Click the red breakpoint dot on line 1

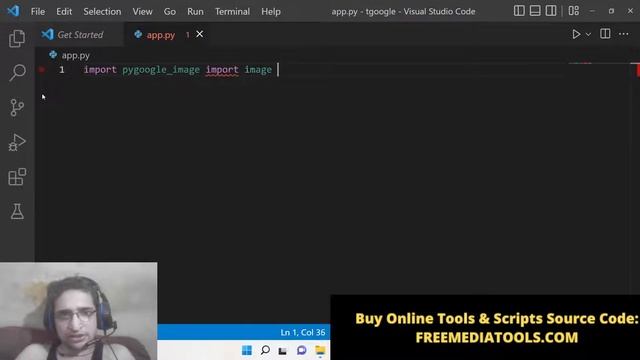click(42, 70)
